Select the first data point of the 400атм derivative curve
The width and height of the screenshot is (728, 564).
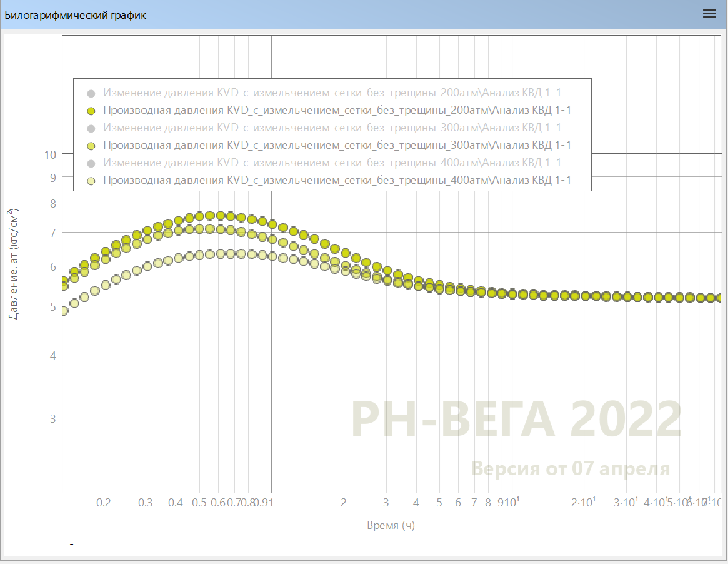pyautogui.click(x=64, y=310)
